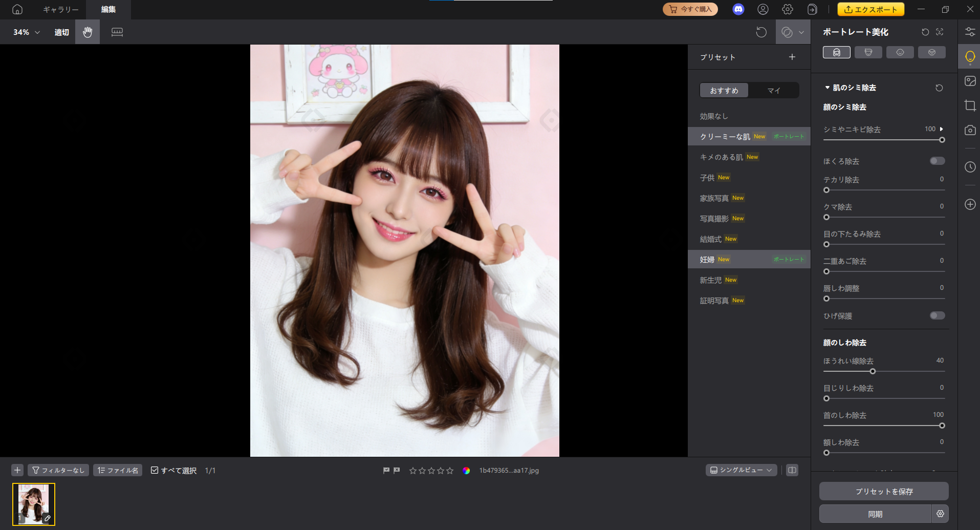
Task: Select the photo thumbnail in the filmstrip
Action: [34, 504]
